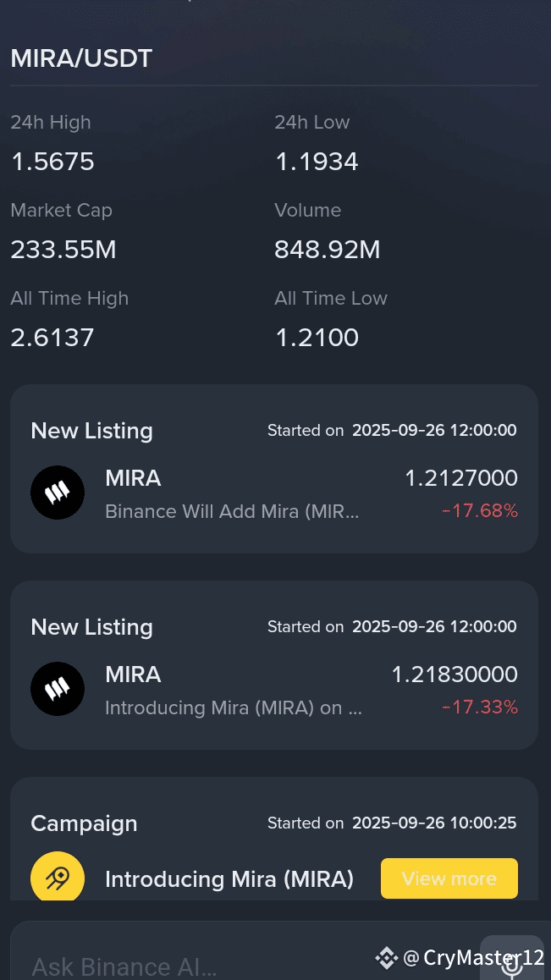Viewport: 551px width, 980px height.
Task: Tap the 24h High value 1.5675
Action: click(52, 162)
